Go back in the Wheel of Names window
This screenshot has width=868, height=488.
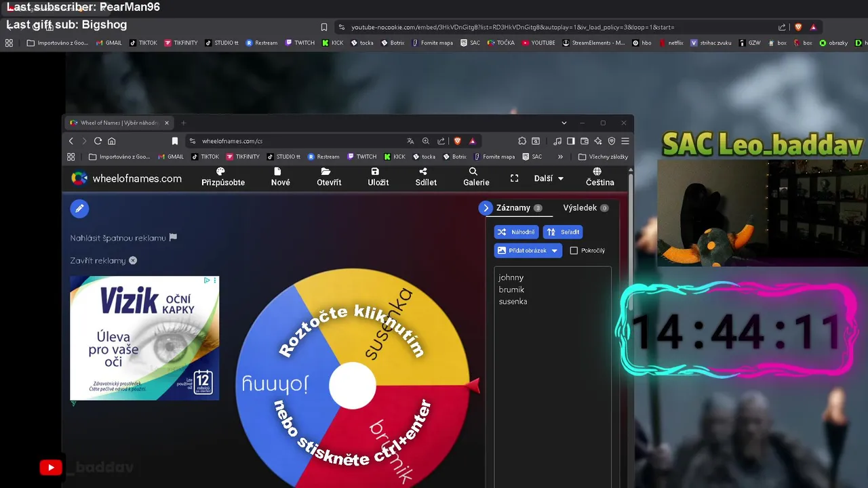(71, 141)
